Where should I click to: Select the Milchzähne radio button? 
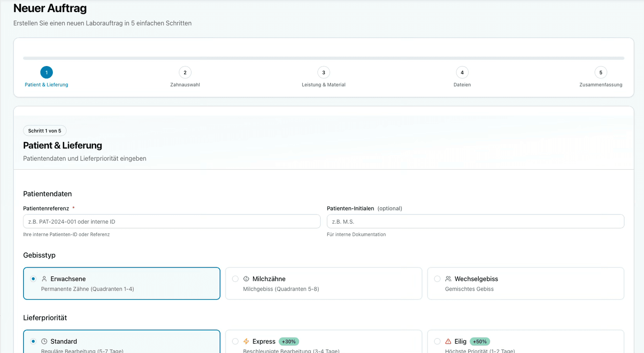[235, 279]
